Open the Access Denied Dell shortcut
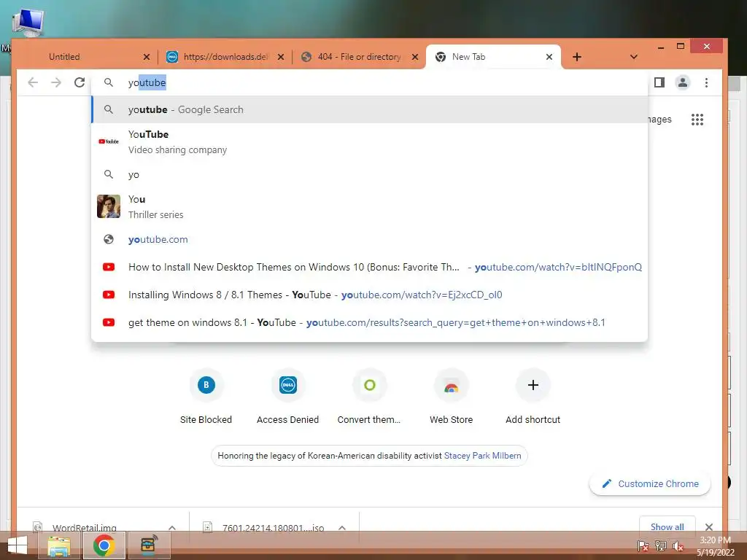 click(x=287, y=397)
